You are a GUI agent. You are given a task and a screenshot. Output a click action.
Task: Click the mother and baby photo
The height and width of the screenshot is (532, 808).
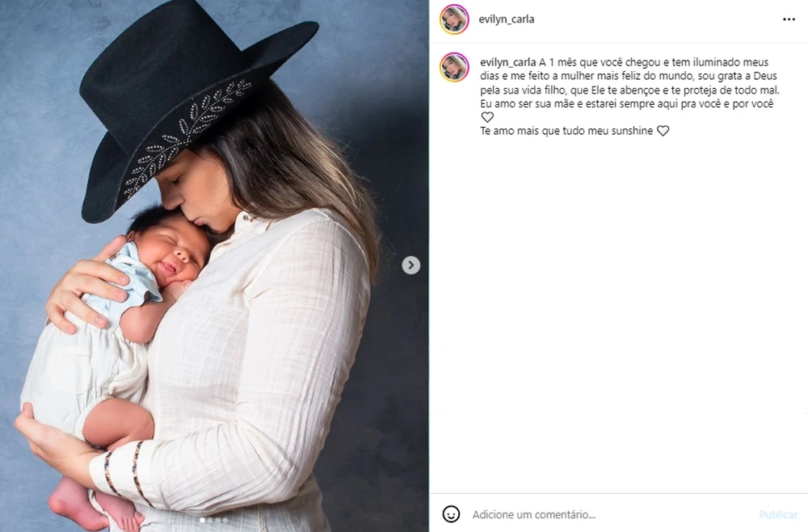[x=214, y=266]
